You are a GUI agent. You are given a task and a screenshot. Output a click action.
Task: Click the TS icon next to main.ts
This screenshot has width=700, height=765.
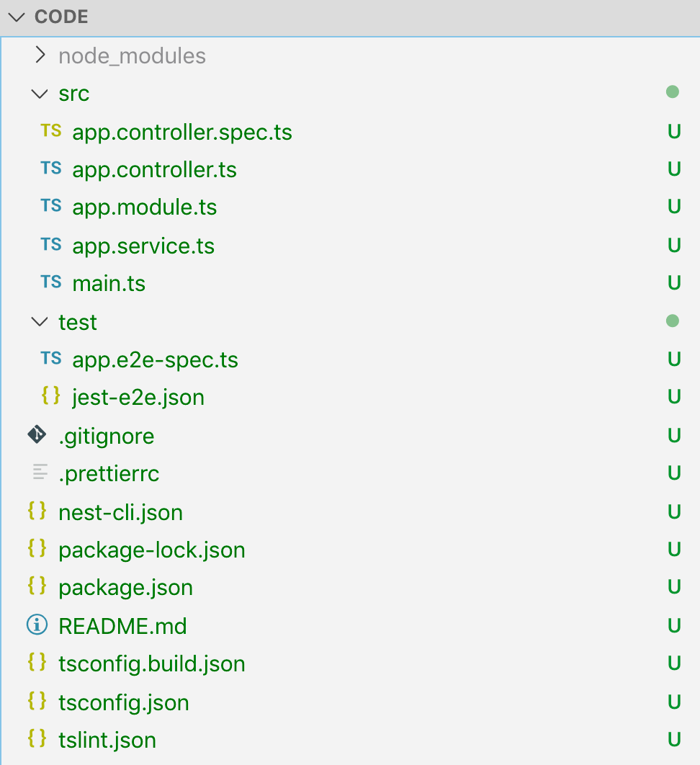[51, 282]
